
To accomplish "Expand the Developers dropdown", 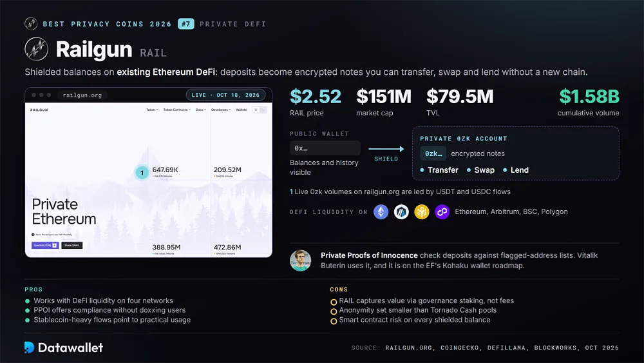I will pyautogui.click(x=221, y=110).
